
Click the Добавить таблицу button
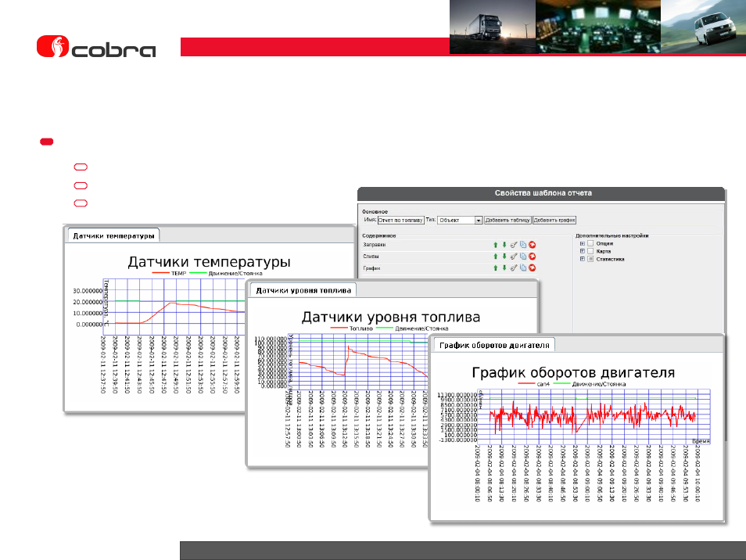[x=507, y=221]
